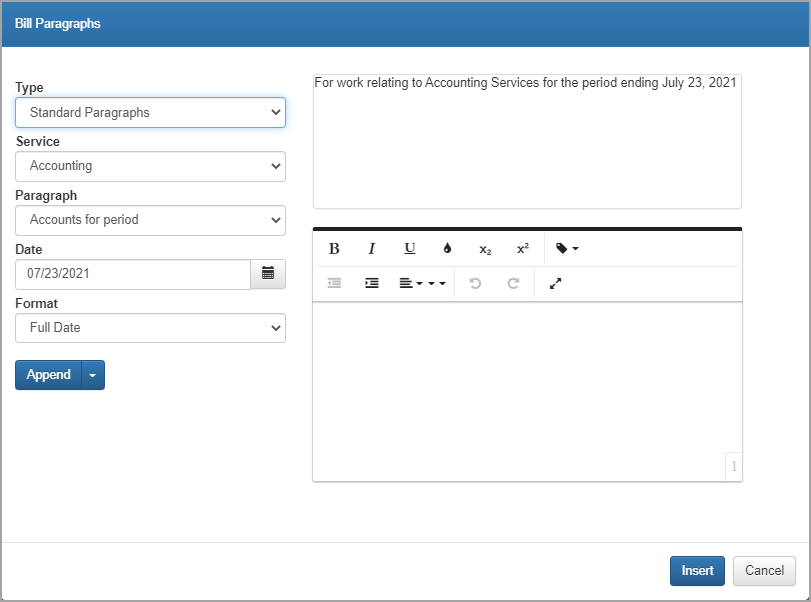Apply subscript formatting

tap(485, 249)
